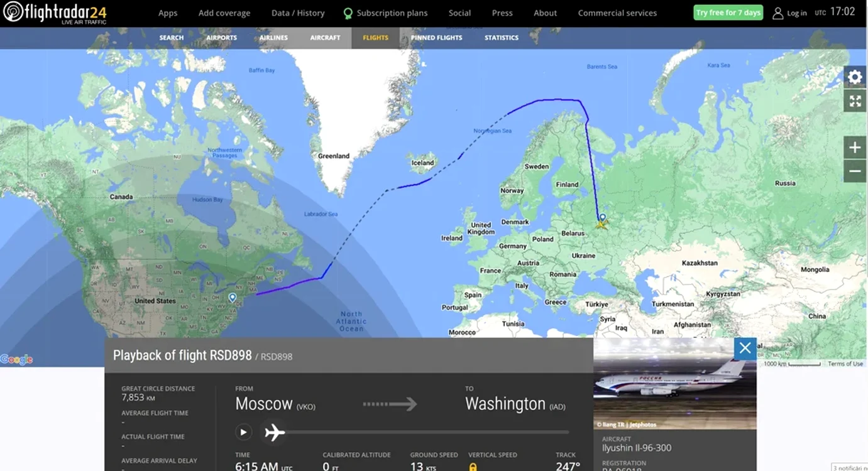Click the padlock icon under Vertical Speed
This screenshot has height=471, width=868.
pos(473,467)
